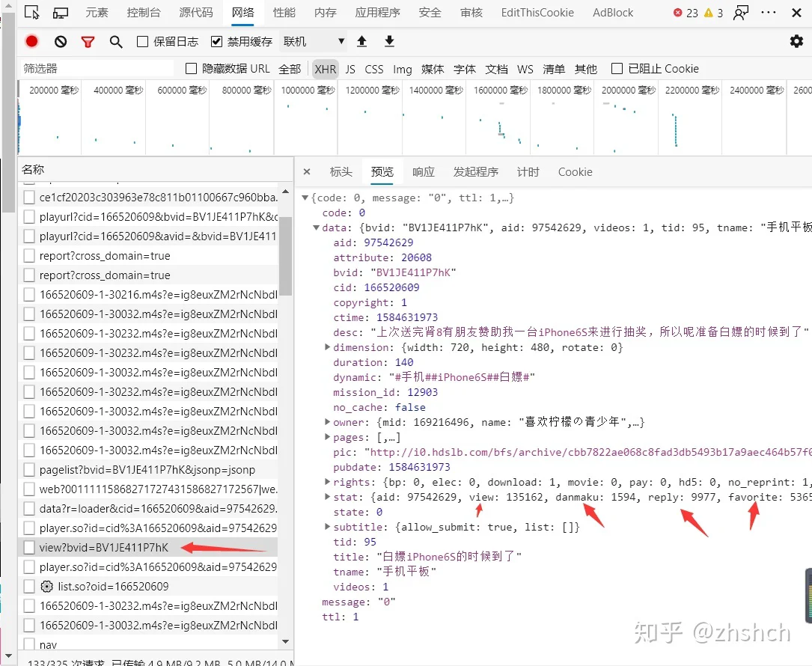Toggle the red filter funnel icon
812x666 pixels.
pos(88,42)
